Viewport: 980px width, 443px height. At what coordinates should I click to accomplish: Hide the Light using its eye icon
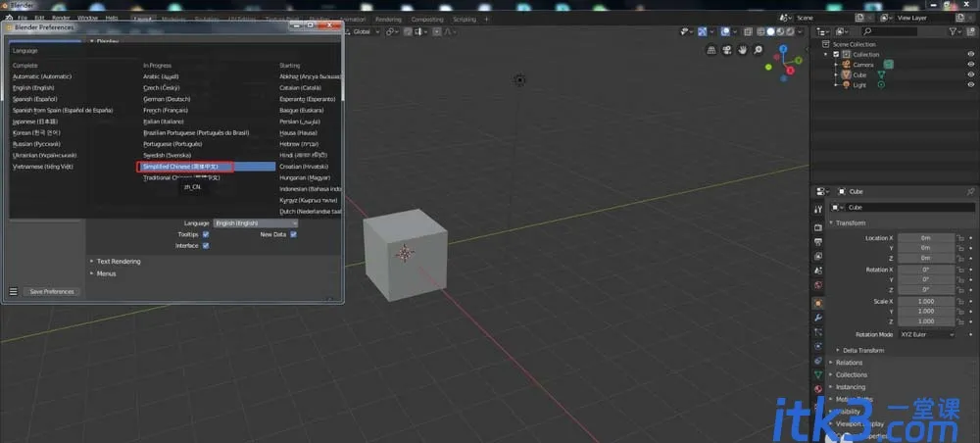click(x=970, y=84)
